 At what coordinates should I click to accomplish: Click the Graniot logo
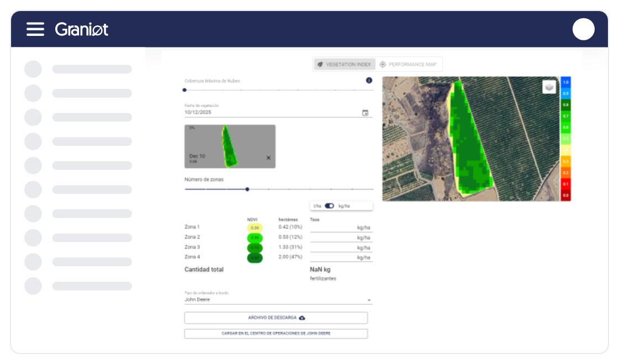82,29
